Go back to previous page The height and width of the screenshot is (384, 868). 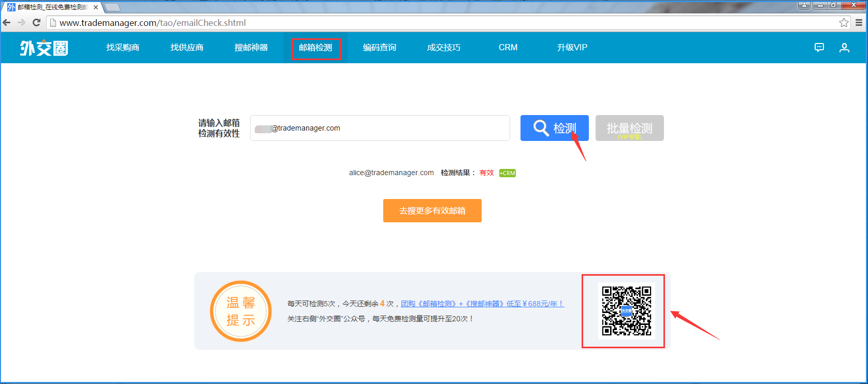[7, 23]
